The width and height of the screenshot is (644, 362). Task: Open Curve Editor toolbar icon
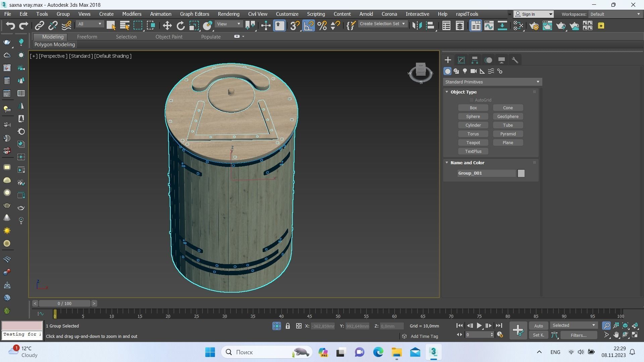tap(489, 25)
